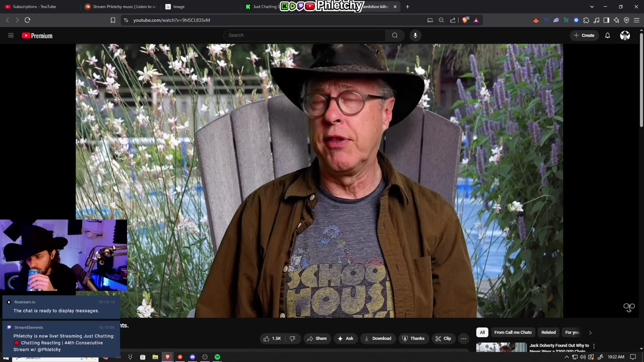Open YouTube notifications bell

607,35
